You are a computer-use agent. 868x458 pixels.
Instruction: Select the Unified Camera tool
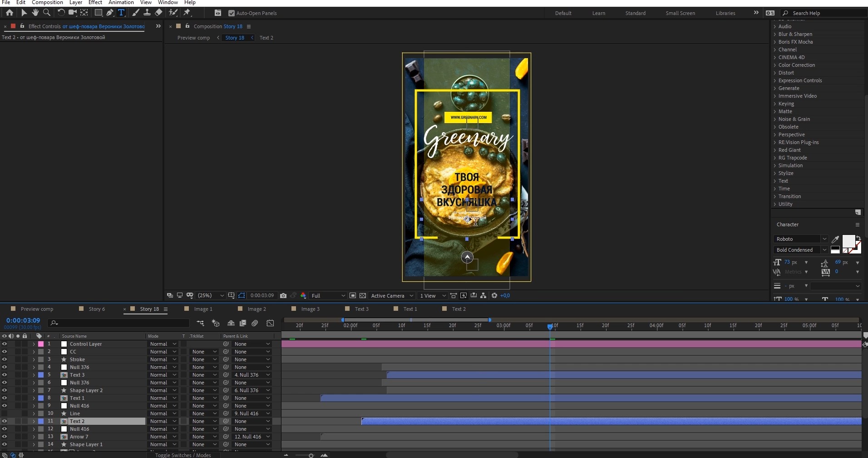[72, 13]
